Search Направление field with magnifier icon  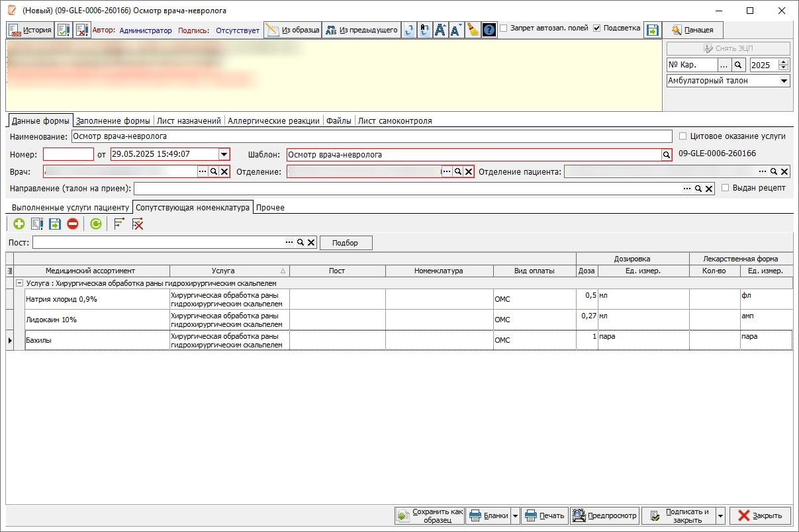pos(698,189)
